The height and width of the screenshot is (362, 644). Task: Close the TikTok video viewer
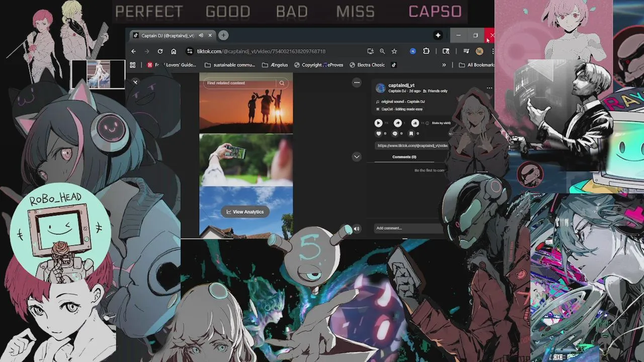click(135, 82)
